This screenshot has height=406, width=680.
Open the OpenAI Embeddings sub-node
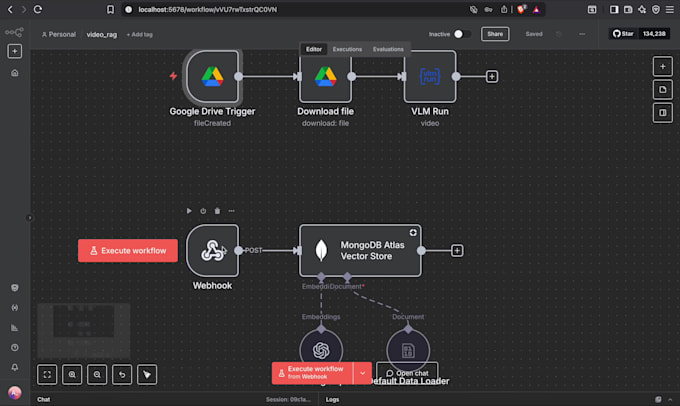(x=321, y=350)
